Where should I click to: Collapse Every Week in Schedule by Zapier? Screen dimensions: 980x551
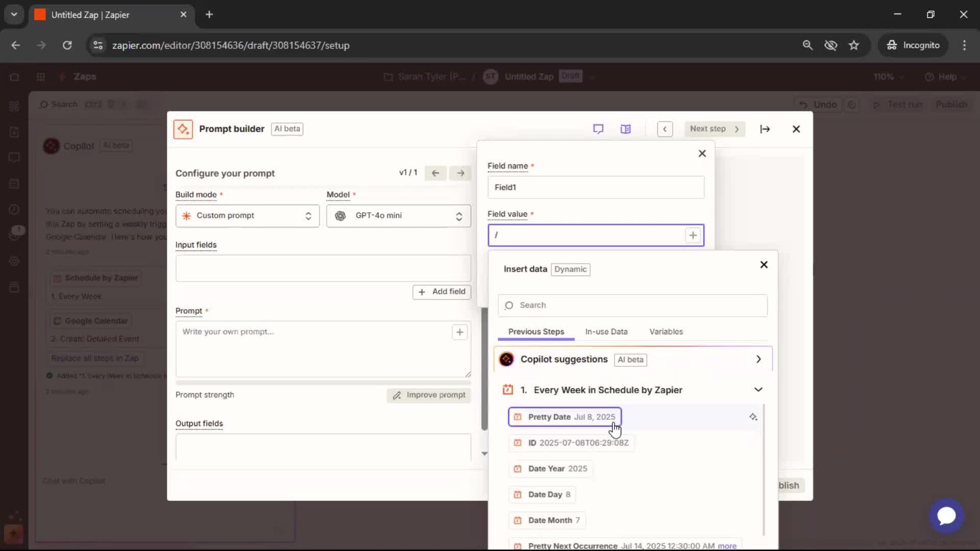758,390
